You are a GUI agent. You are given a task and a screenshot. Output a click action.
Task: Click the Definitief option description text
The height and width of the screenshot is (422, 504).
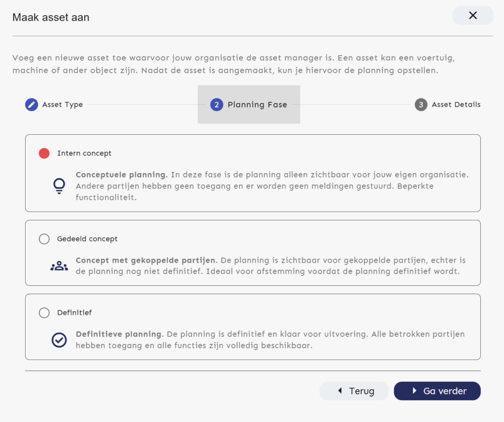coord(270,340)
